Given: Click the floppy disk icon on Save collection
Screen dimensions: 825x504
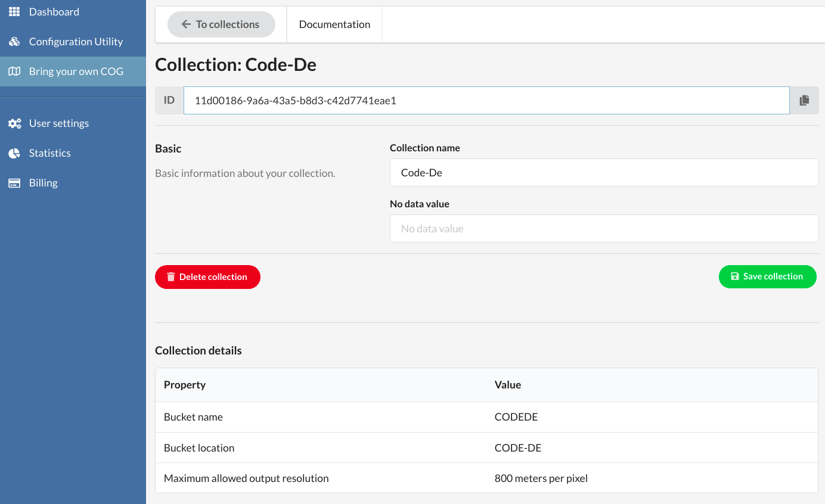Looking at the screenshot, I should 735,276.
